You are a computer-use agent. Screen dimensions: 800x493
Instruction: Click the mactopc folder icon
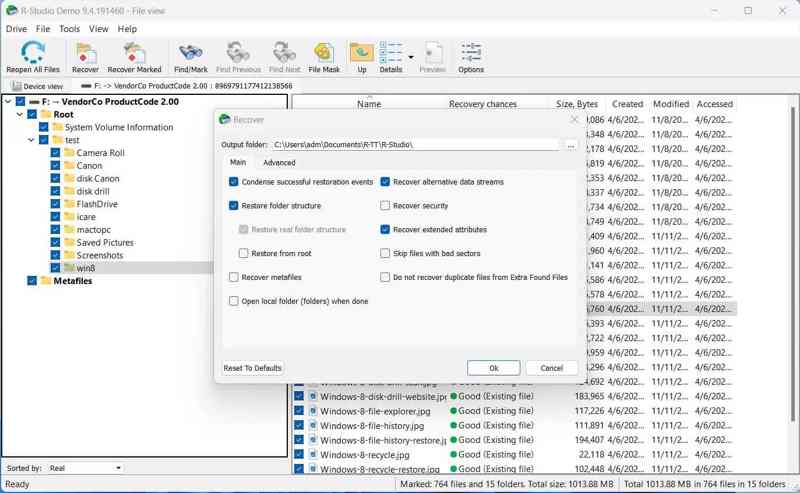tap(69, 229)
